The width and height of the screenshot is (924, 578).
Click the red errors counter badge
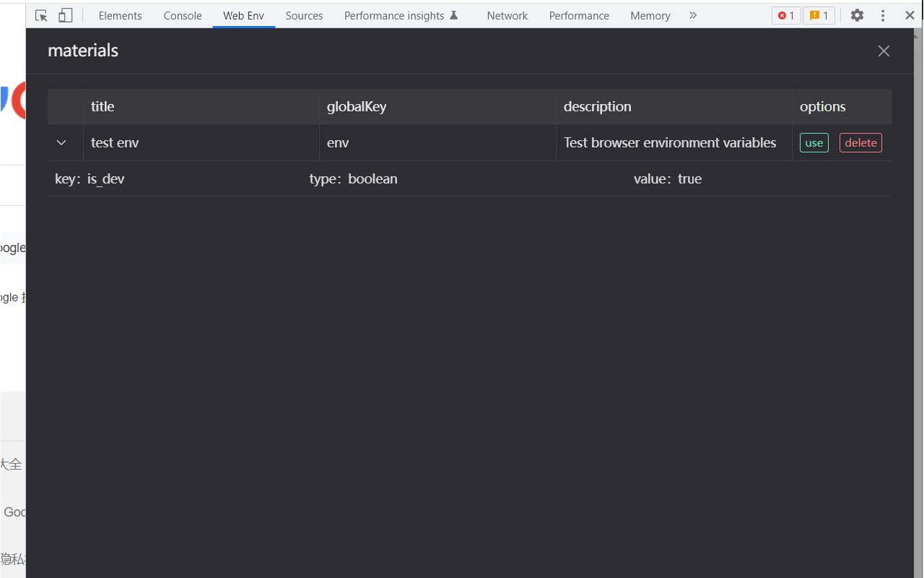point(786,15)
